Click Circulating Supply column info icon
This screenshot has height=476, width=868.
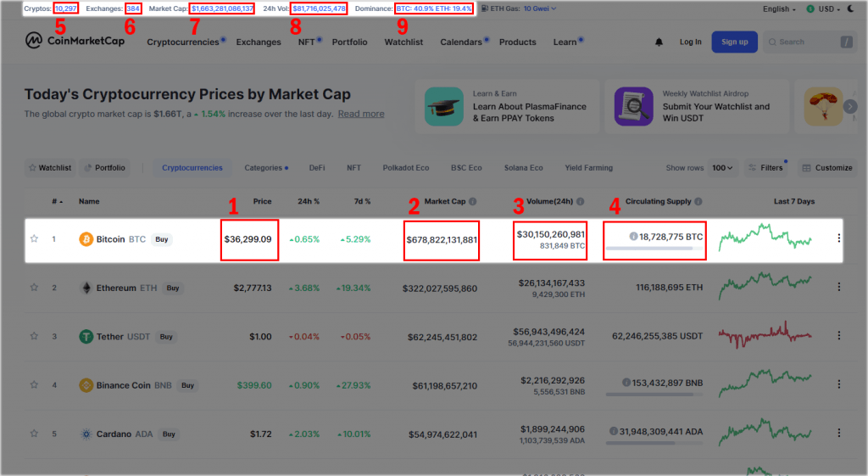click(x=698, y=202)
